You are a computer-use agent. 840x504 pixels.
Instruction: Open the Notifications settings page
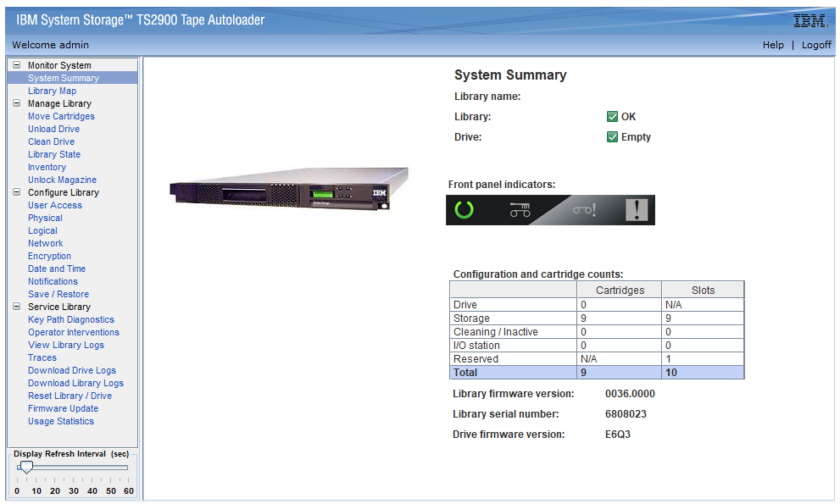click(53, 282)
